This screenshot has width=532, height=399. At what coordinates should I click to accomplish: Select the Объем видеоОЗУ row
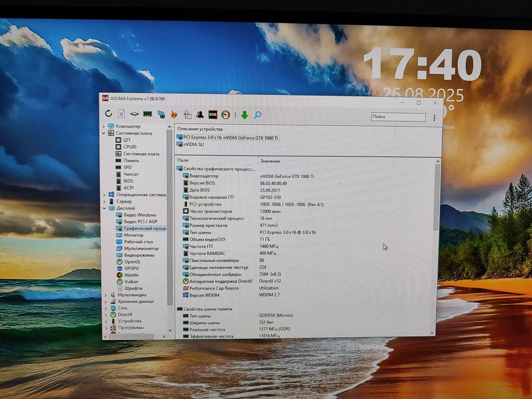[208, 239]
